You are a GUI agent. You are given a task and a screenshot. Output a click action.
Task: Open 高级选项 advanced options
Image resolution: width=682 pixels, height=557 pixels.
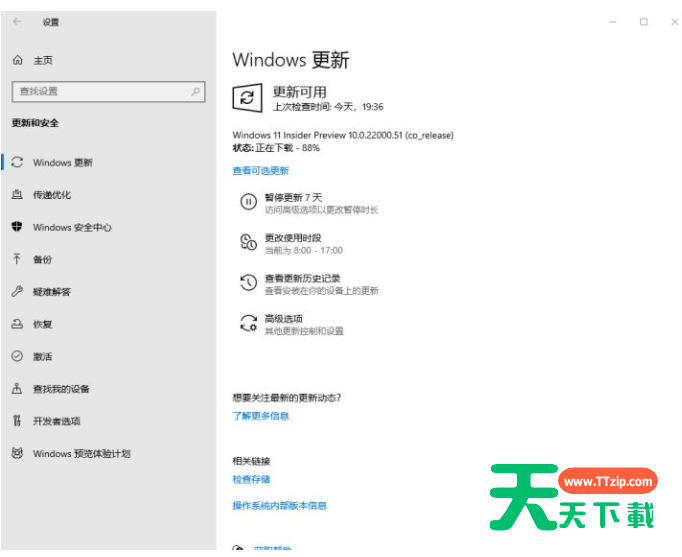pyautogui.click(x=284, y=319)
